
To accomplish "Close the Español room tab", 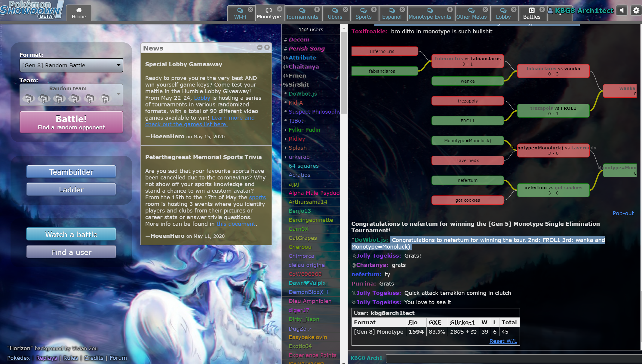I will pyautogui.click(x=402, y=9).
